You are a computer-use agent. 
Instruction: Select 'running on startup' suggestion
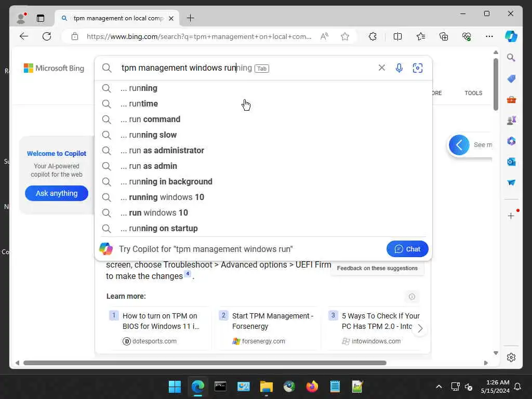263,229
